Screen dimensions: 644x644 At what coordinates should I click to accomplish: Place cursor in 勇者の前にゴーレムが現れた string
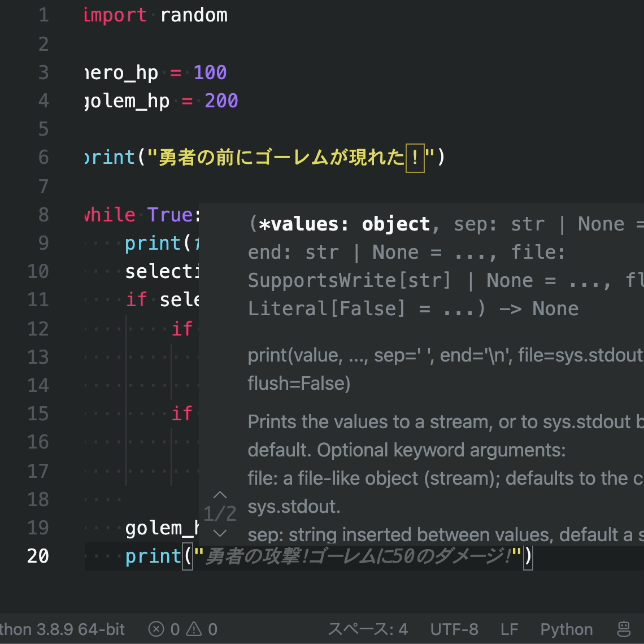click(282, 157)
